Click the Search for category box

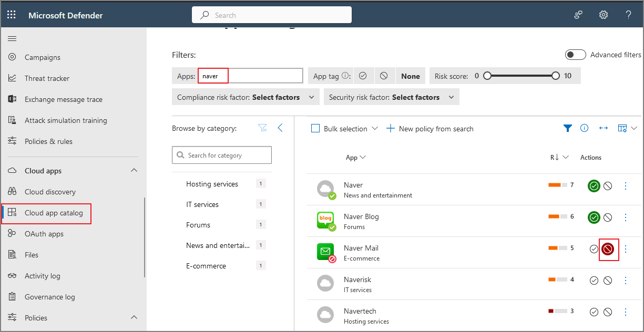point(222,155)
